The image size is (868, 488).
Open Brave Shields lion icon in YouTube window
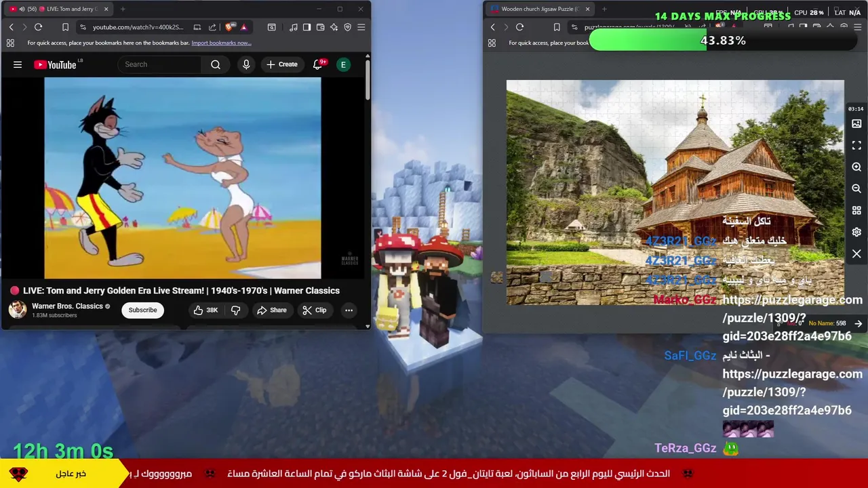(x=229, y=27)
